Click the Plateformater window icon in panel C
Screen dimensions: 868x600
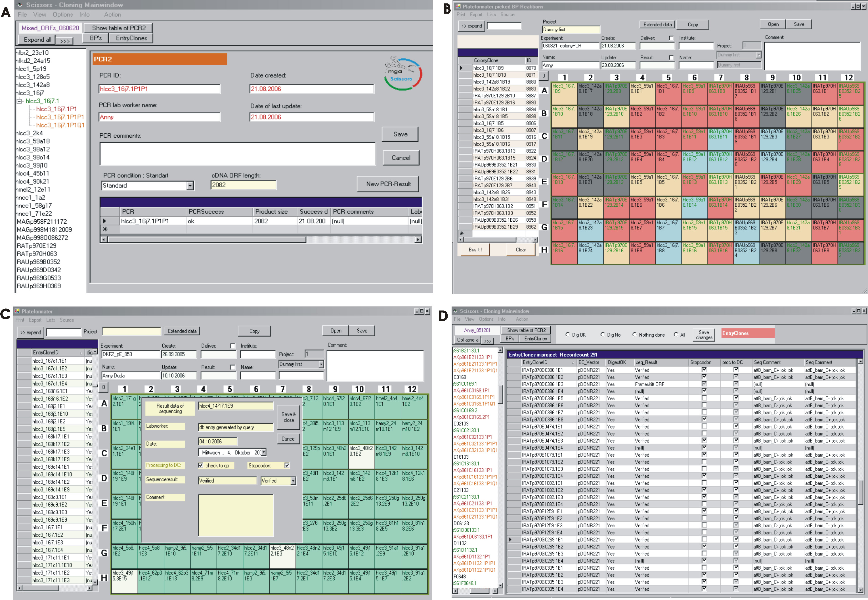click(17, 311)
